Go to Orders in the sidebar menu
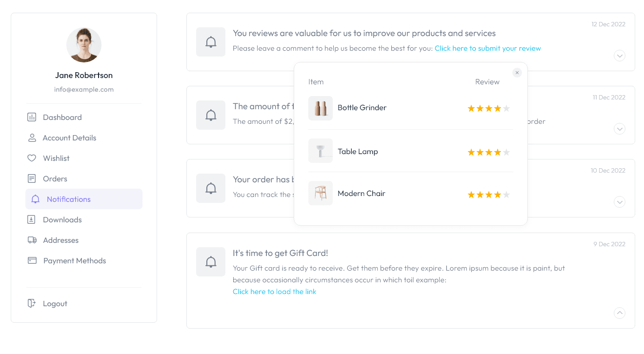Viewport: 644px width, 354px height. tap(55, 178)
